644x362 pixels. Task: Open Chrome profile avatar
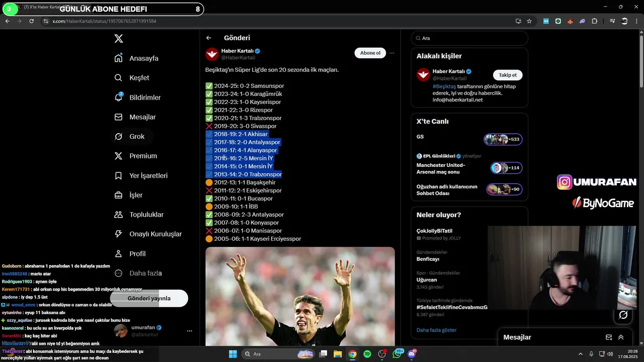coord(624,21)
